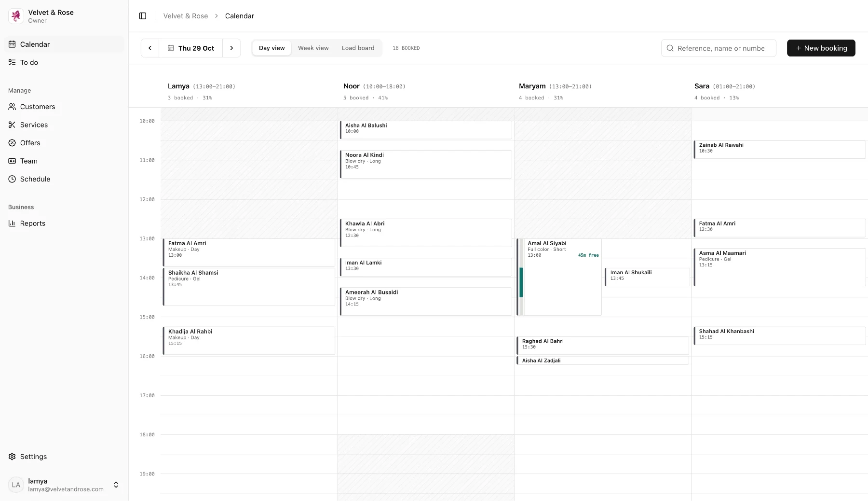Click lamya@velvetandrose.com account email
This screenshot has height=501, width=868.
pos(66,489)
